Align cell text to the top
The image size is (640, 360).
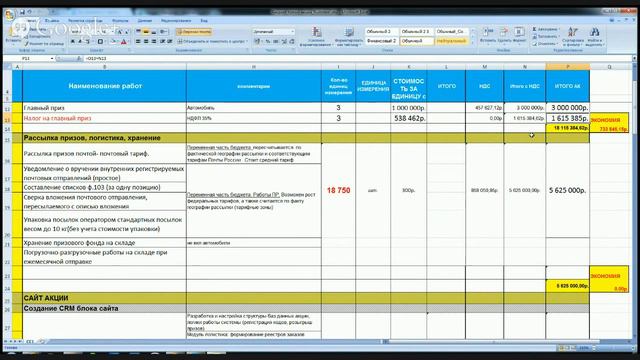pos(138,31)
